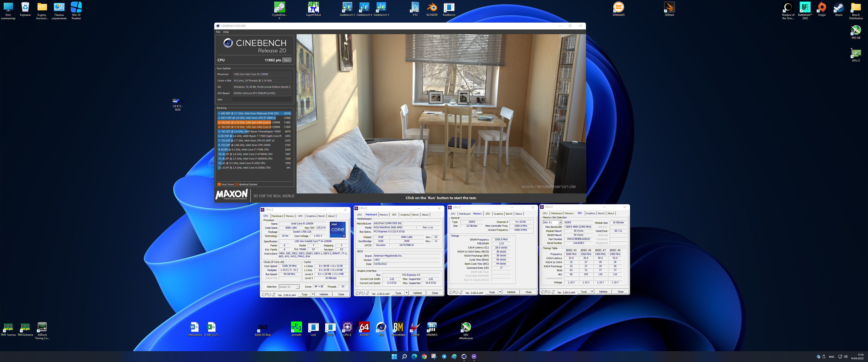Click the ENG language indicator

pos(832,357)
